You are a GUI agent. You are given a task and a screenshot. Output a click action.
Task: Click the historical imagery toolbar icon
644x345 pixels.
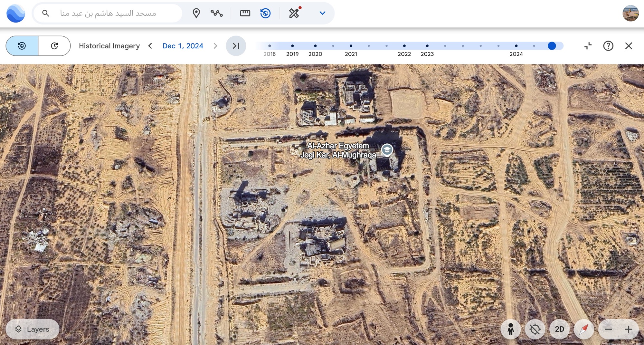[x=265, y=13]
